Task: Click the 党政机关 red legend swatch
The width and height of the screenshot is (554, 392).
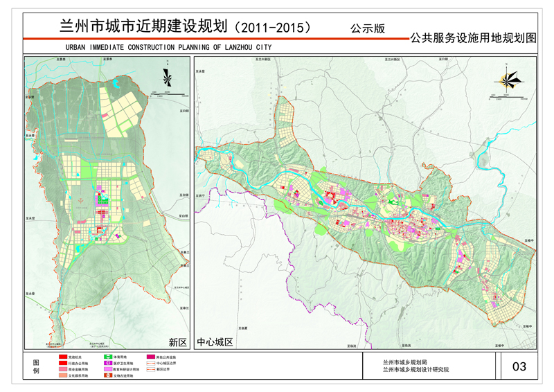Action: [x=62, y=357]
